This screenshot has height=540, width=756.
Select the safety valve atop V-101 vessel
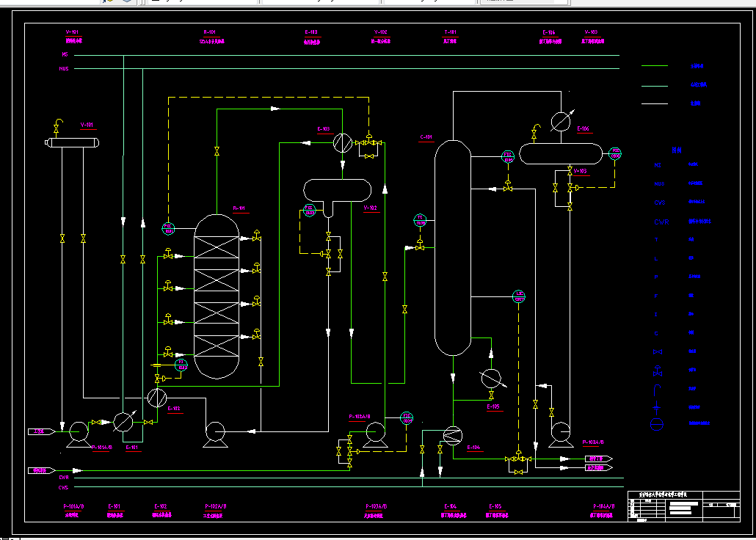[x=57, y=126]
